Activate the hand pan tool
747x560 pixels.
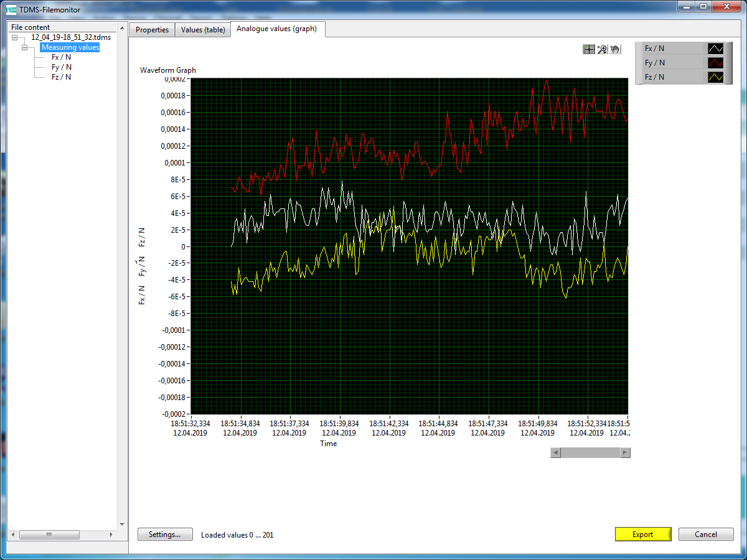point(615,49)
